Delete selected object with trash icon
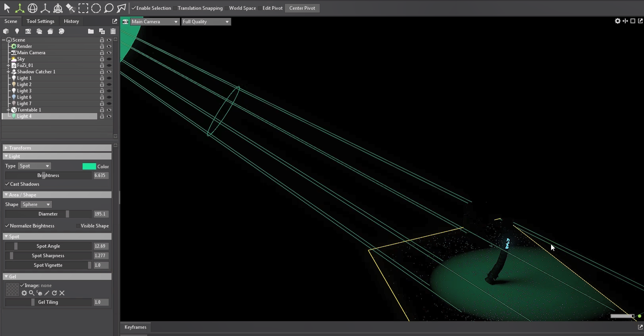This screenshot has height=336, width=644. pyautogui.click(x=113, y=31)
